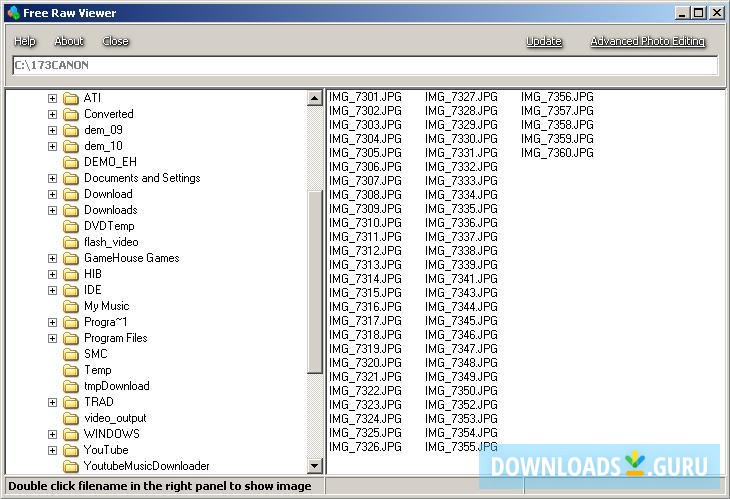Image resolution: width=730 pixels, height=499 pixels.
Task: Open the About menu
Action: click(69, 41)
